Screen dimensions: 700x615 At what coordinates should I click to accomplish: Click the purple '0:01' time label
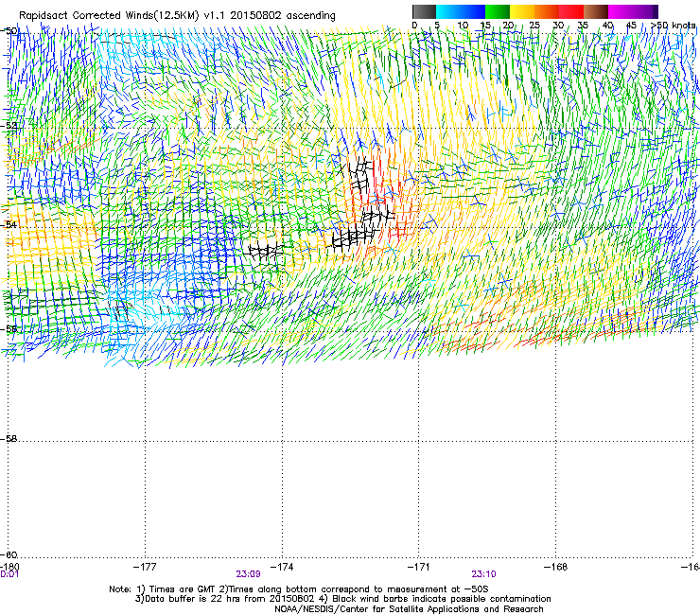coord(9,574)
